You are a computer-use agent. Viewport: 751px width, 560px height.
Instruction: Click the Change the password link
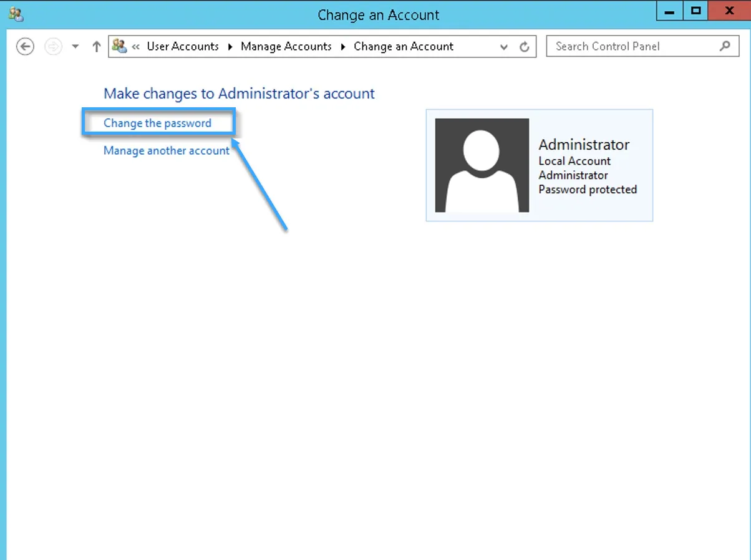click(157, 123)
